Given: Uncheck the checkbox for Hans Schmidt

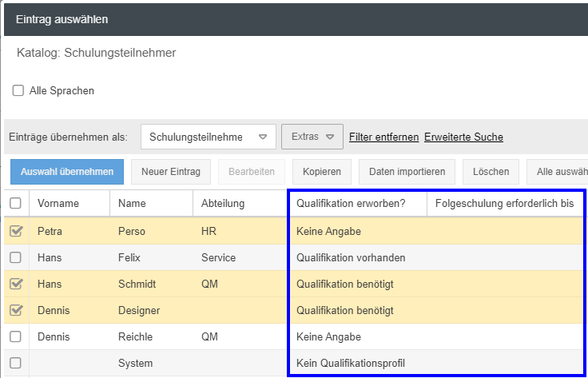Looking at the screenshot, I should tap(16, 284).
